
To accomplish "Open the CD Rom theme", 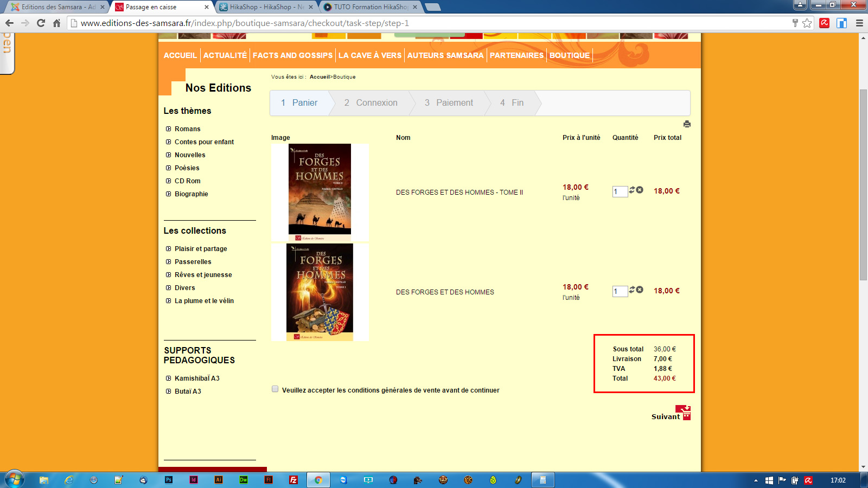I will pos(188,181).
